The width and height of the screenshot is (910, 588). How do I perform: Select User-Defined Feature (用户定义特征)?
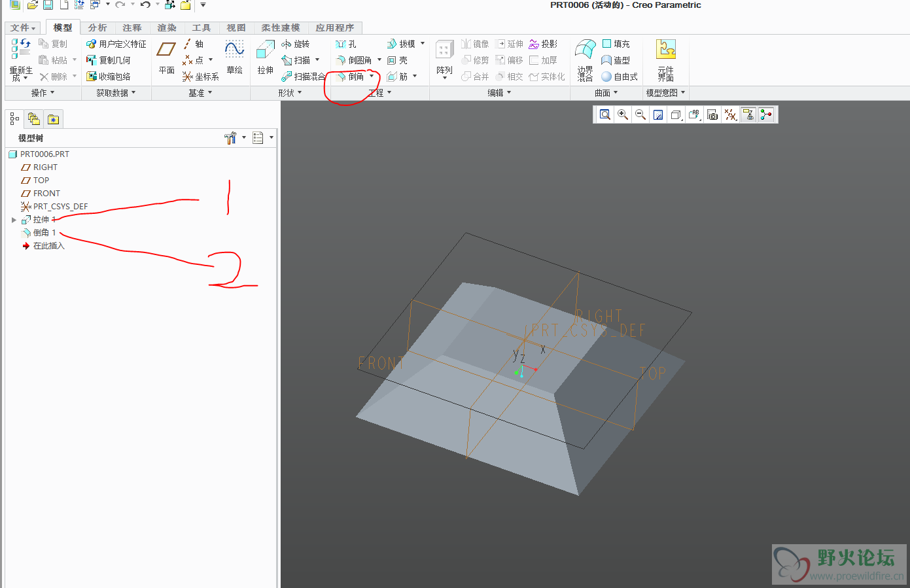[x=116, y=44]
